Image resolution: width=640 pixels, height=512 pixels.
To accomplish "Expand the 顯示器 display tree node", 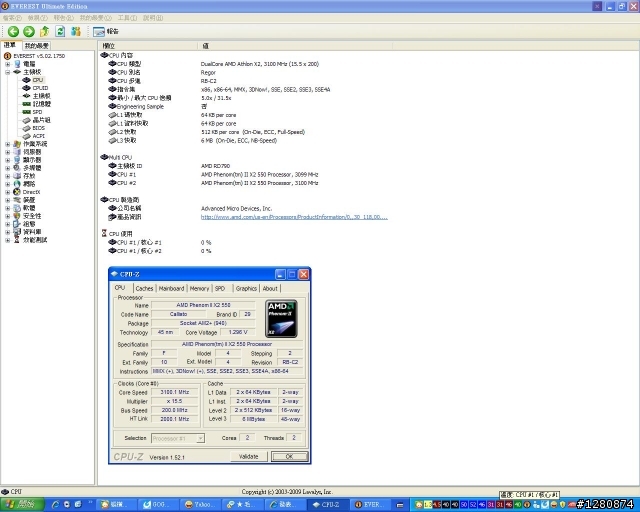I will (7, 160).
